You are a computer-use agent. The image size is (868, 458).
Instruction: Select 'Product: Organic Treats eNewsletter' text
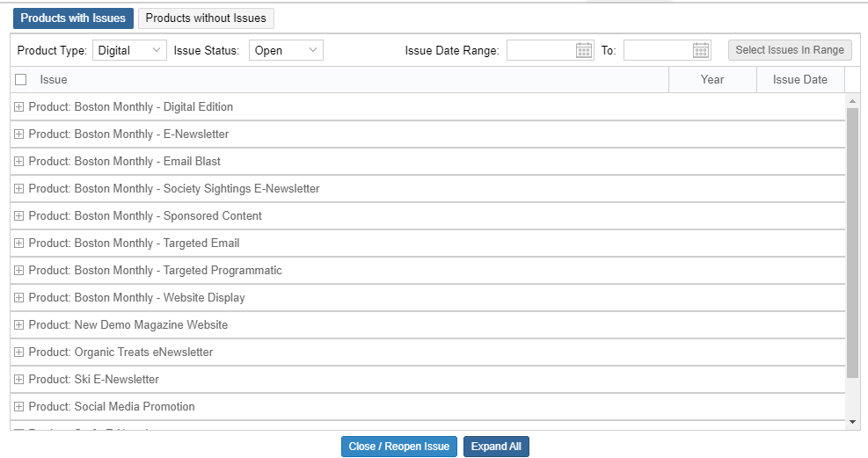click(x=120, y=352)
